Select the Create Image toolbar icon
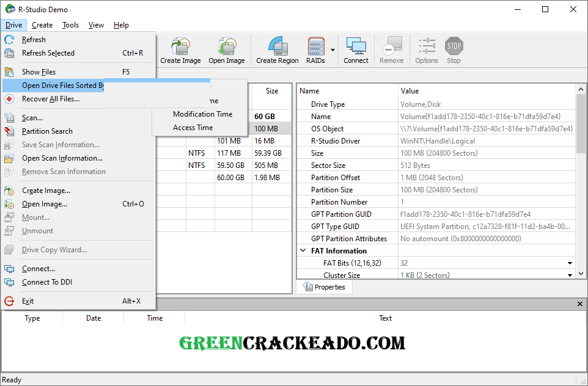Screen dimensions: 588x386 [x=180, y=49]
